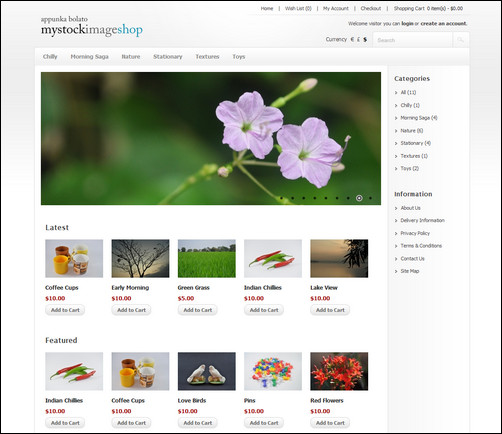Viewport: 502px width, 434px height.
Task: Open Featured Coffee Cups thumbnail
Action: (x=140, y=371)
